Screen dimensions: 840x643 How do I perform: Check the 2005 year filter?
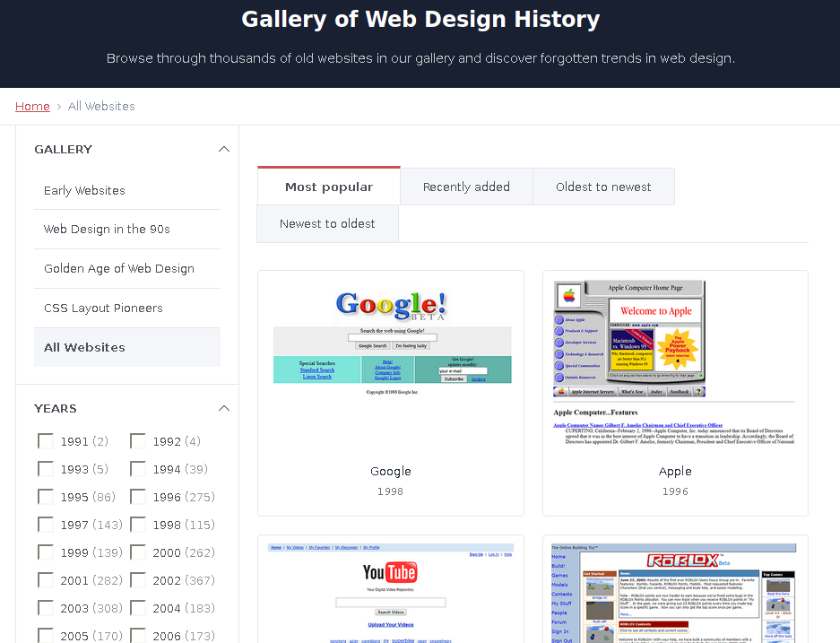click(46, 636)
